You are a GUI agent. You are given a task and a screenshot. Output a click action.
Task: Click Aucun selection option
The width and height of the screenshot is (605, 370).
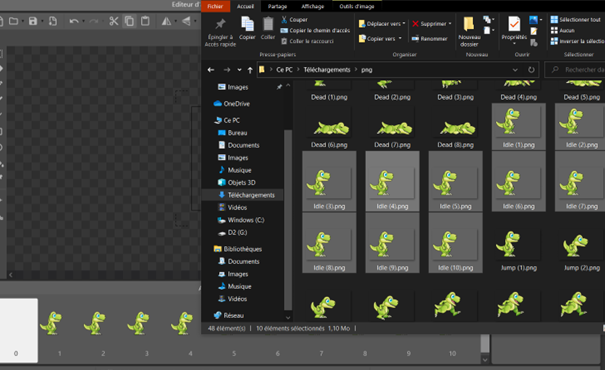(563, 30)
